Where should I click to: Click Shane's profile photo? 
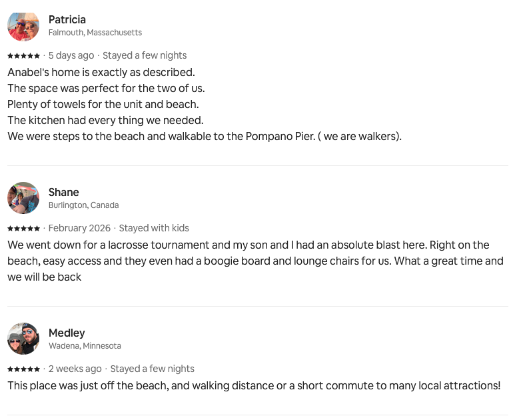(x=23, y=198)
